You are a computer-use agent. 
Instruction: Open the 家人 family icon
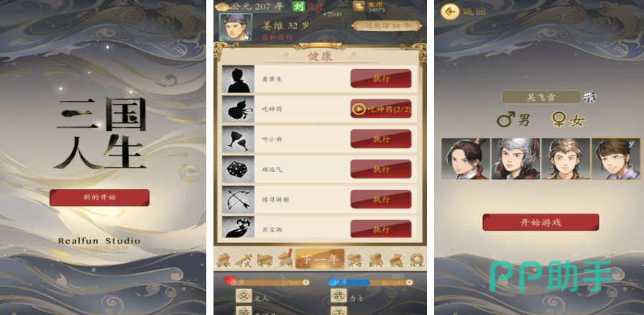[375, 260]
